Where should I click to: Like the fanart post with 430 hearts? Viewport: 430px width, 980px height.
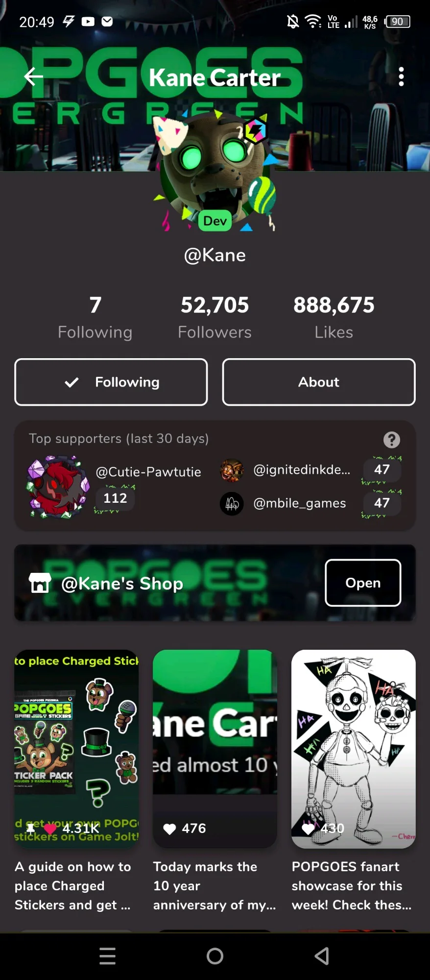[308, 829]
